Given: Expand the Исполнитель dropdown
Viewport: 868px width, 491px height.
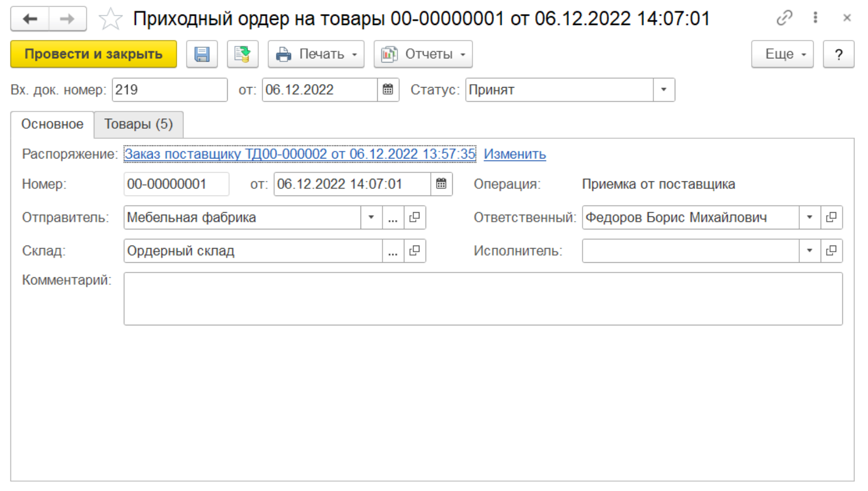Looking at the screenshot, I should click(x=809, y=251).
